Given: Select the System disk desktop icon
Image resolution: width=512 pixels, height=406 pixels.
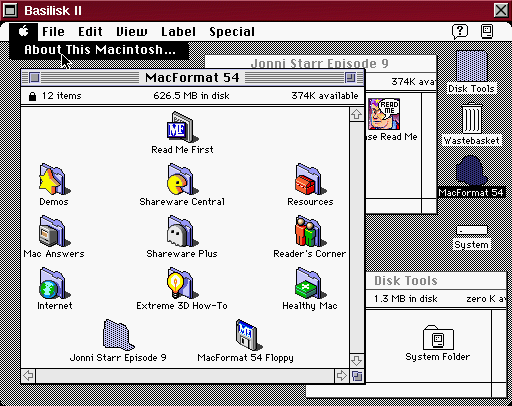Looking at the screenshot, I should pyautogui.click(x=472, y=230).
